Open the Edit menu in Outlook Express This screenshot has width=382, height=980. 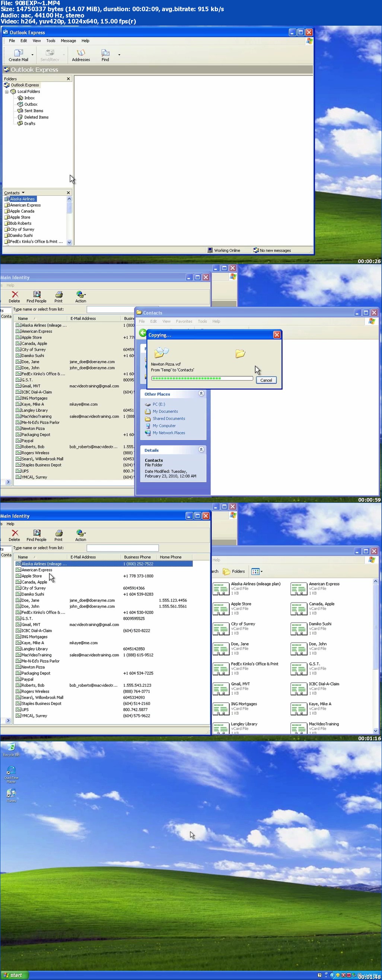pyautogui.click(x=23, y=41)
